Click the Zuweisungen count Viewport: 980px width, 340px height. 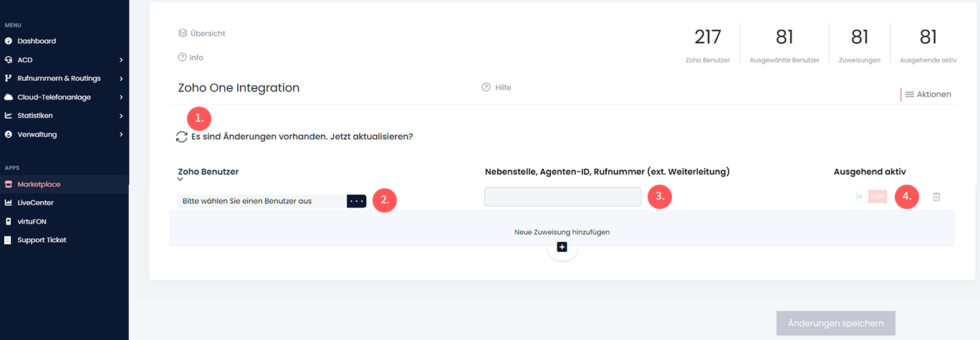tap(860, 37)
